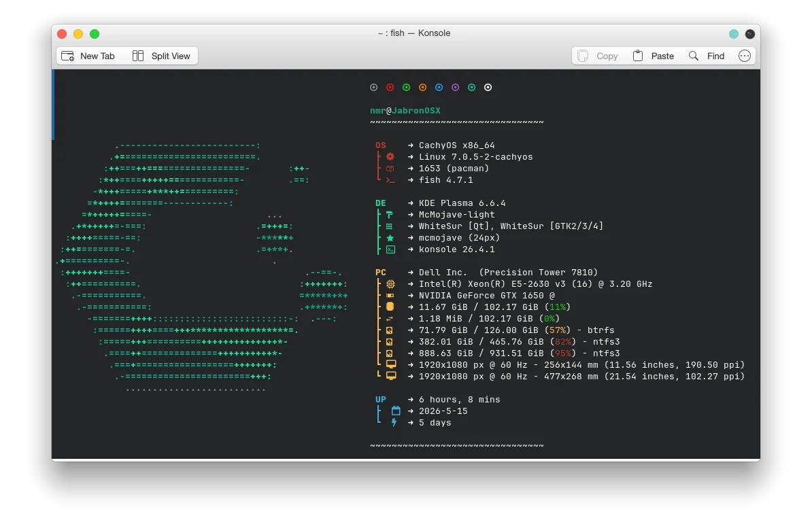
Task: Click the disk icon beside 382.01 GiB
Action: 390,342
